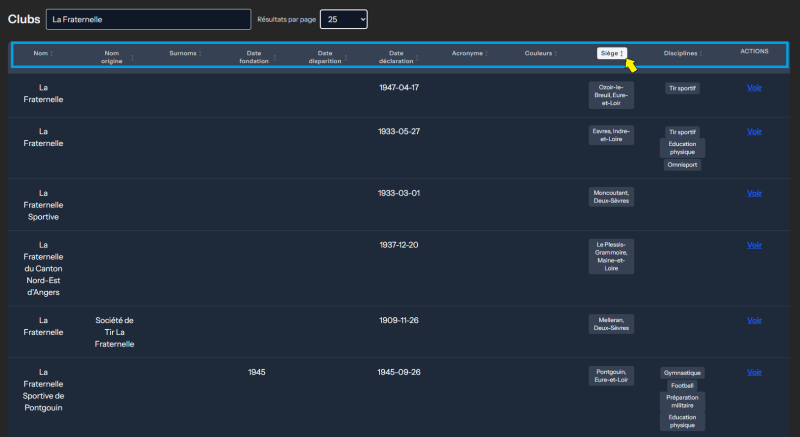Click the Melleran, Deux-Sèvres siège tag
This screenshot has width=800, height=437.
611,324
